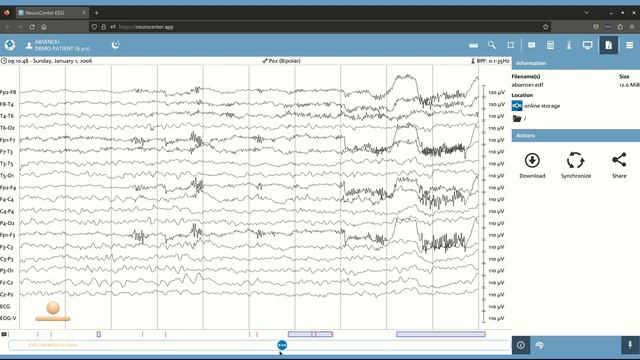
Task: Go to browser home page
Action: tap(44, 27)
